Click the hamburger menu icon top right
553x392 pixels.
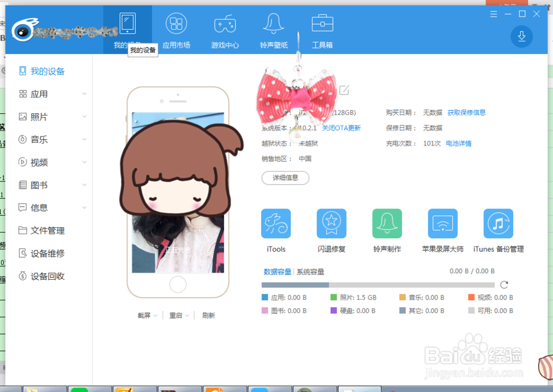(x=493, y=14)
